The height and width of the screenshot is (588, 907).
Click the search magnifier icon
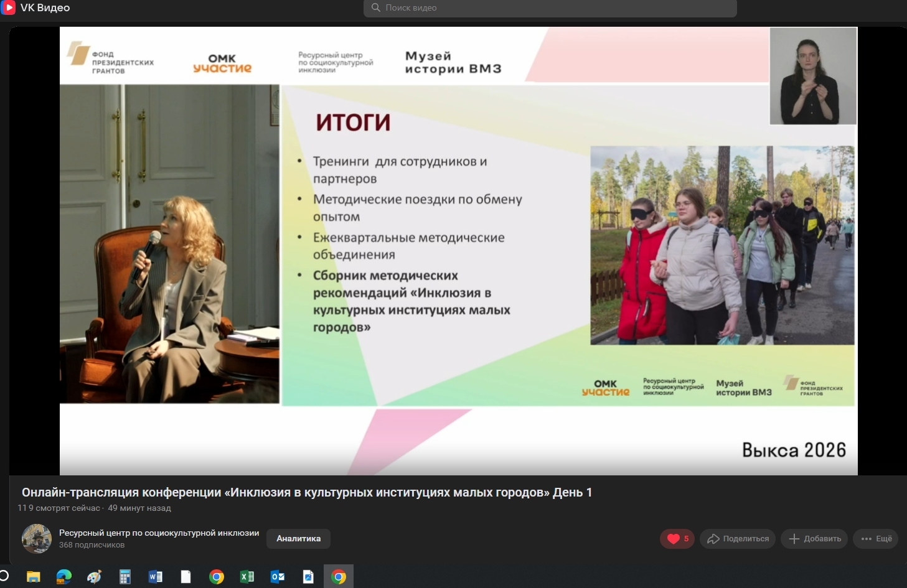tap(376, 7)
